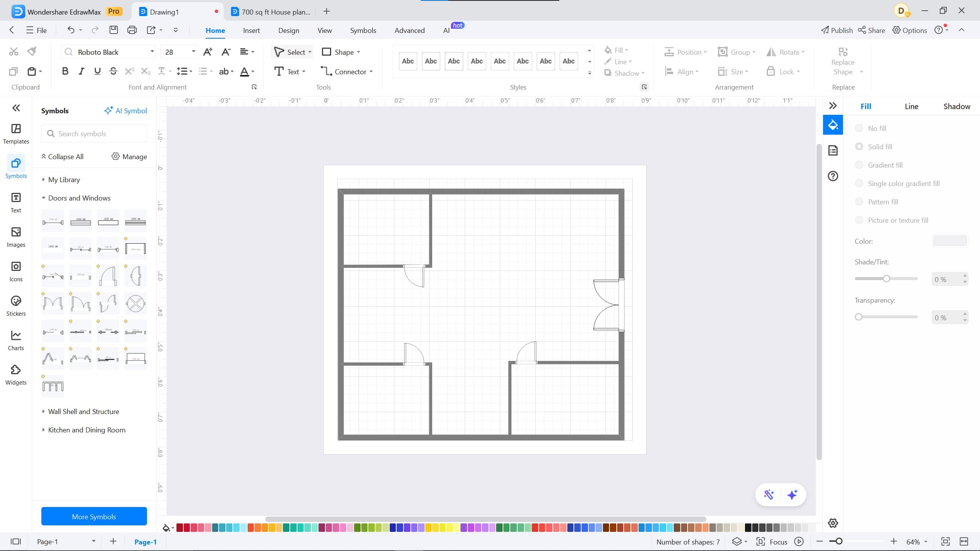The height and width of the screenshot is (551, 980).
Task: Open the font family dropdown
Action: pyautogui.click(x=152, y=52)
